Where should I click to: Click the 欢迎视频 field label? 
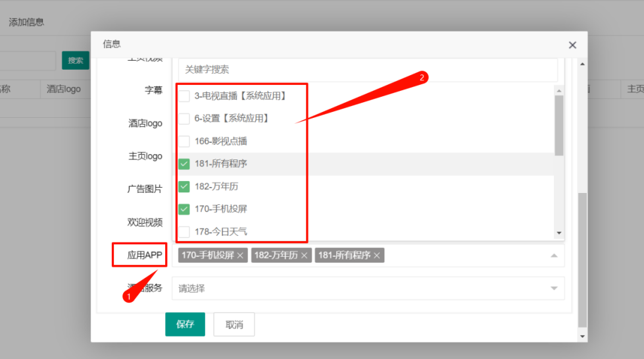[x=145, y=223]
